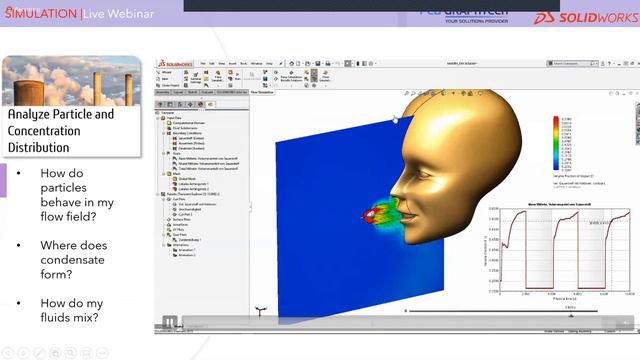Click the Save disk icon
Image resolution: width=640 pixels, height=360 pixels.
tap(318, 64)
